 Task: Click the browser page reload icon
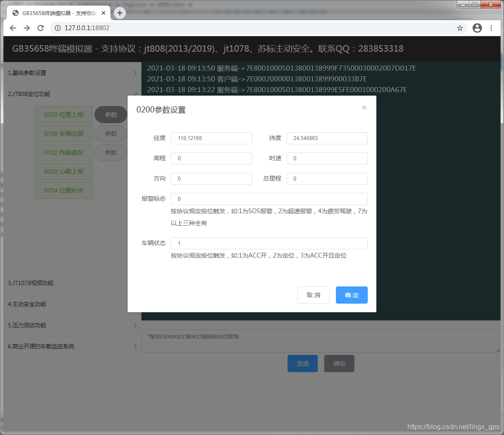click(40, 28)
